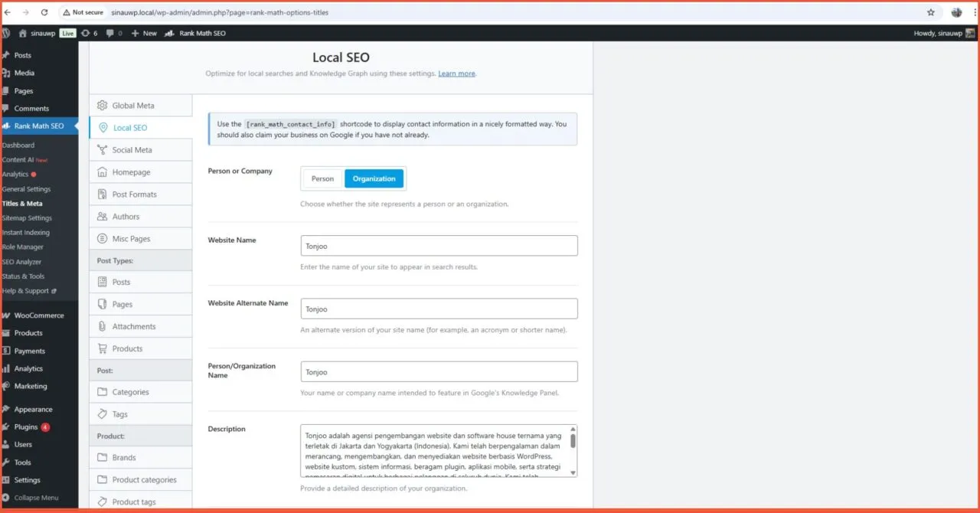The width and height of the screenshot is (980, 513).
Task: Click the Global Meta gear icon
Action: pyautogui.click(x=102, y=105)
